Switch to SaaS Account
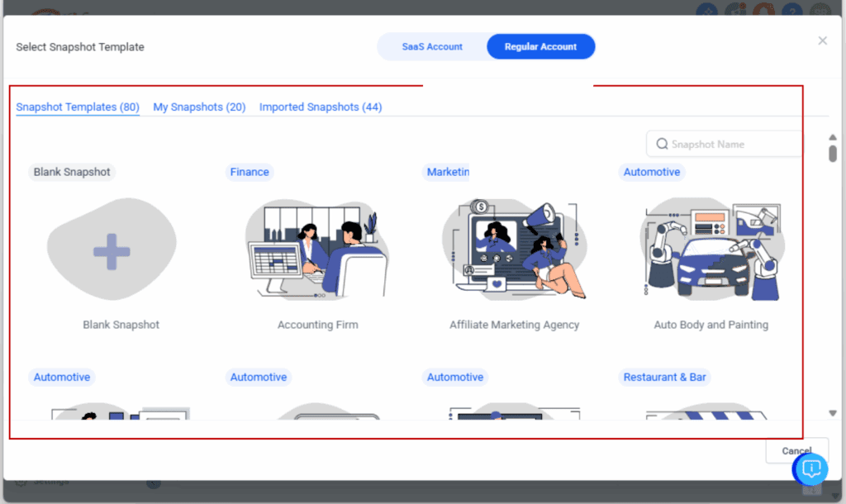The height and width of the screenshot is (504, 846). coord(431,47)
